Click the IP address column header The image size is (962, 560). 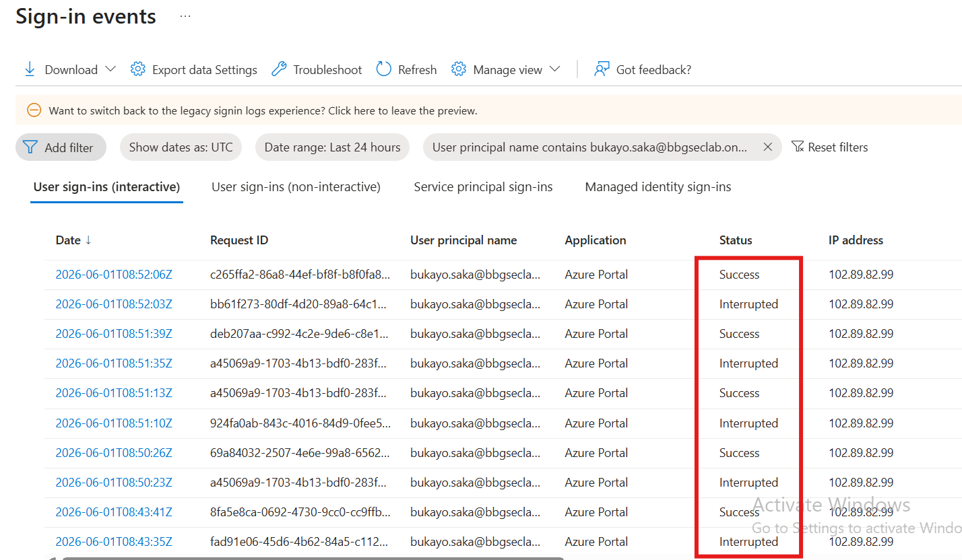pos(856,240)
